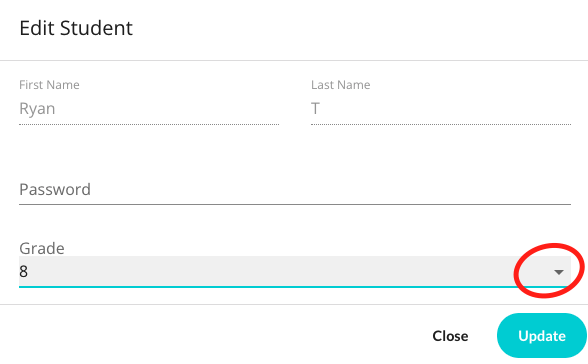Click the Last Name label
Viewport: 588px width, 364px height.
point(340,85)
